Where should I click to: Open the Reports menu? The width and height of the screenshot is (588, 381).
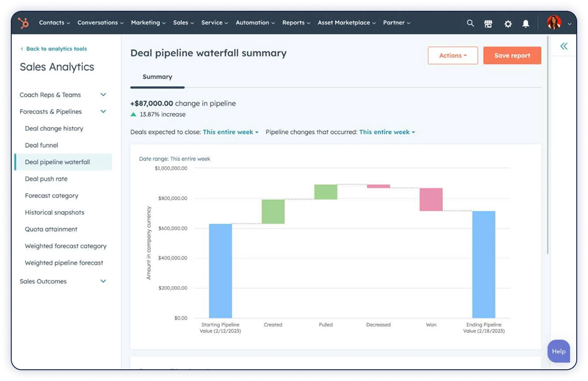pos(296,23)
